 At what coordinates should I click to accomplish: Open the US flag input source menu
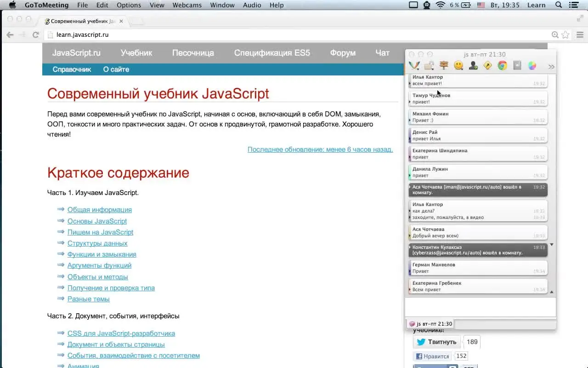(481, 5)
